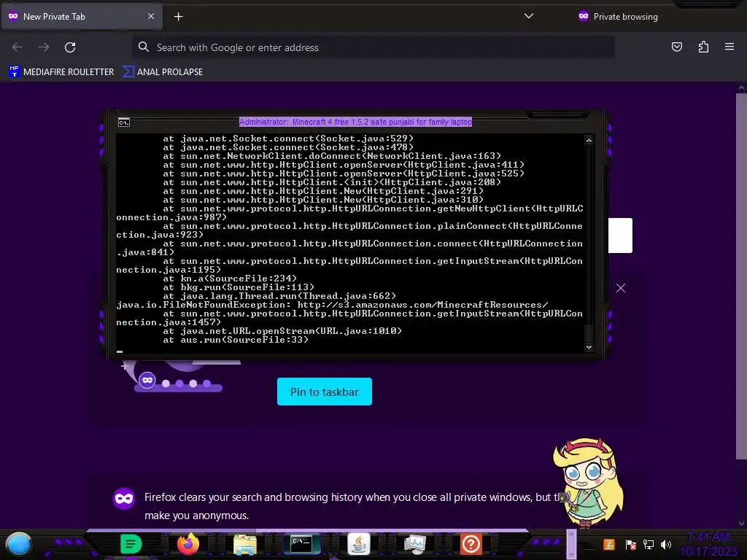747x560 pixels.
Task: Open the network tray icon
Action: pos(649,544)
